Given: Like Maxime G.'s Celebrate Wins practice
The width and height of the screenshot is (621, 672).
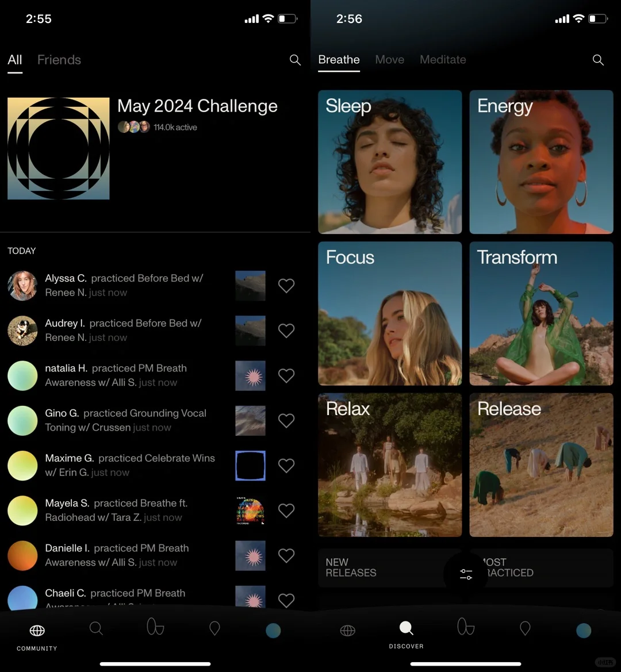Looking at the screenshot, I should click(286, 466).
